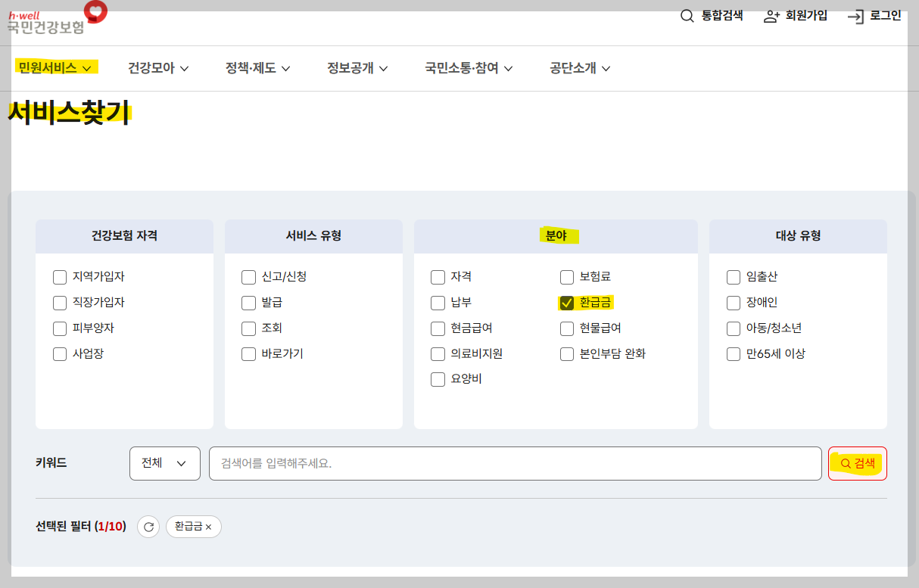Tick the 조회 checkbox

point(248,328)
